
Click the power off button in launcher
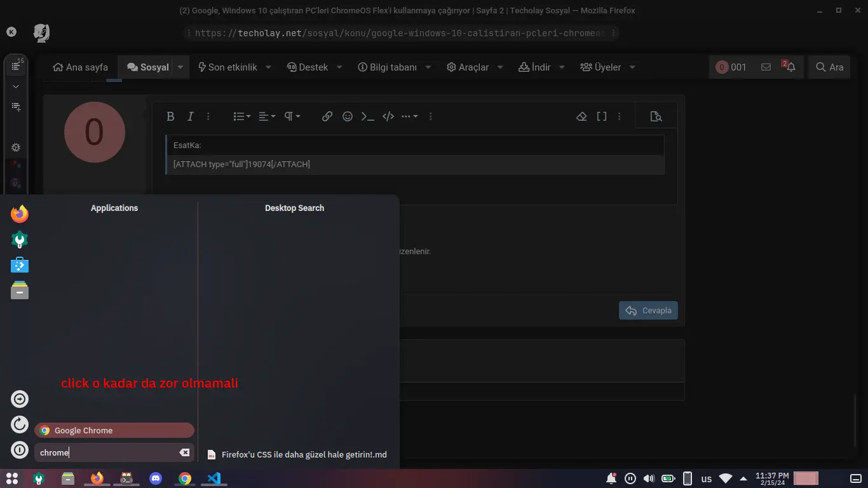point(20,450)
